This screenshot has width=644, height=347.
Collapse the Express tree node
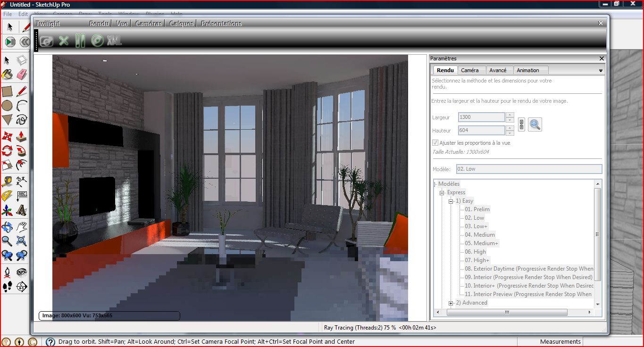coord(442,192)
